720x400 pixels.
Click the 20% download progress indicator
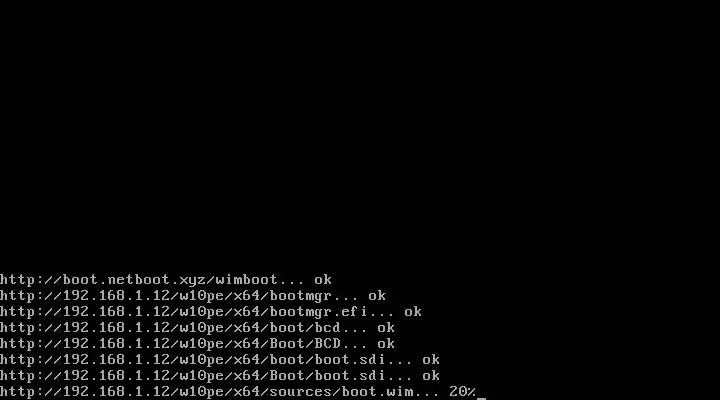[x=462, y=392]
